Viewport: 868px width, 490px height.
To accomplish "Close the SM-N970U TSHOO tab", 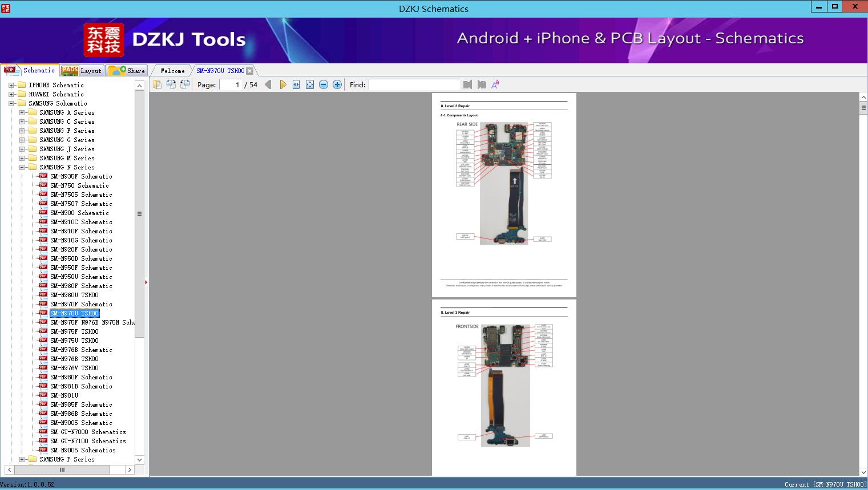I will point(250,71).
